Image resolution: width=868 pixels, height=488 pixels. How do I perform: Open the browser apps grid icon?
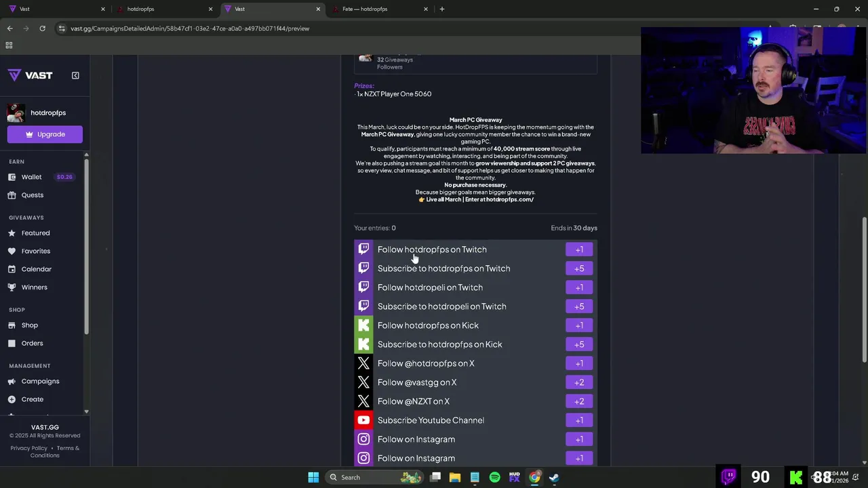[x=9, y=45]
